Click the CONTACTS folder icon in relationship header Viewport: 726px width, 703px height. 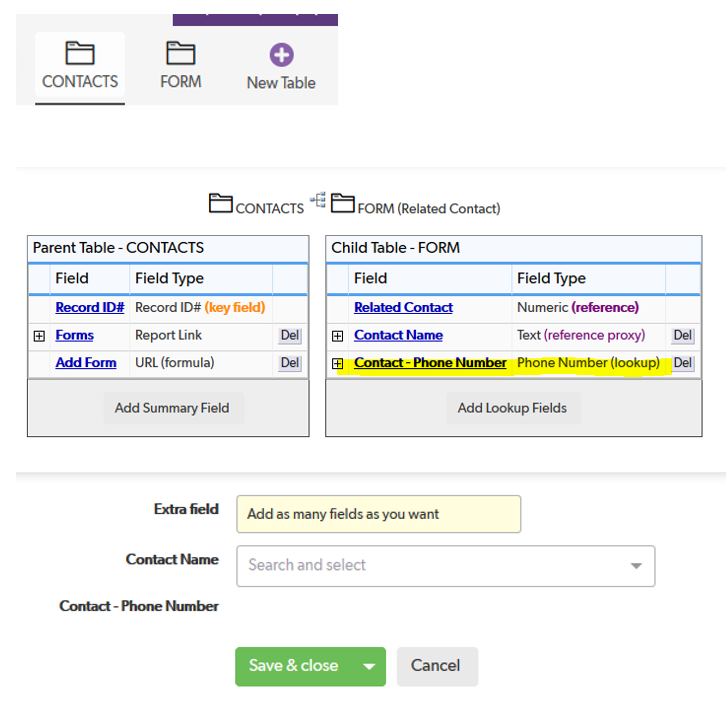tap(220, 204)
